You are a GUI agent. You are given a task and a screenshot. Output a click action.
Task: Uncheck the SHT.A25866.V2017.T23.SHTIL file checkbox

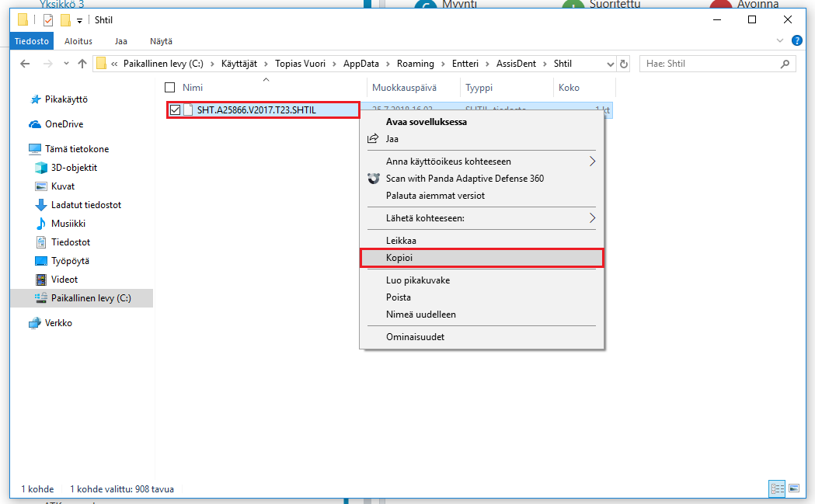click(175, 110)
